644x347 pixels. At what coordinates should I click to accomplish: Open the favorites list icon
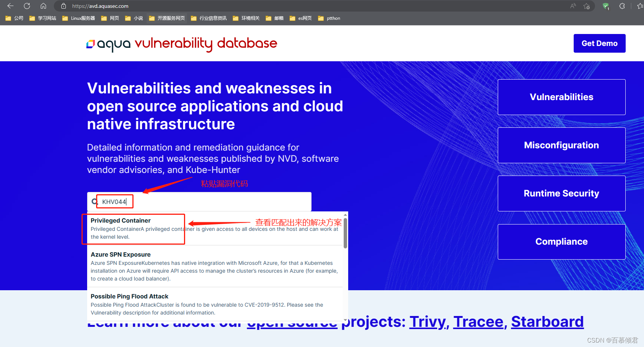(x=640, y=6)
